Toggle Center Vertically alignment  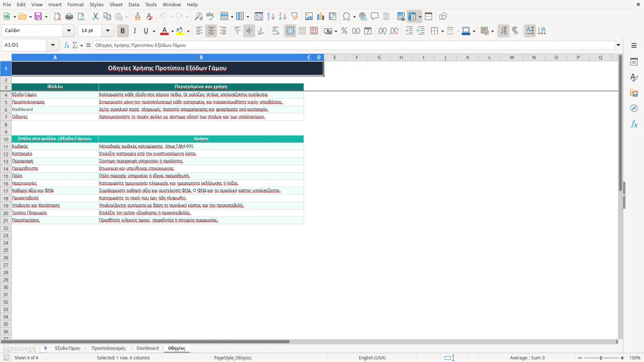(249, 31)
